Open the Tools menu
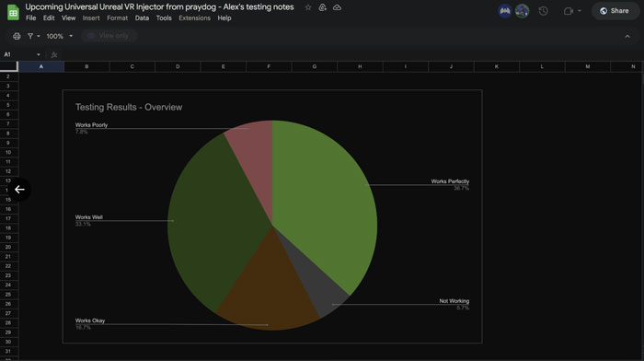644x361 pixels. [164, 18]
